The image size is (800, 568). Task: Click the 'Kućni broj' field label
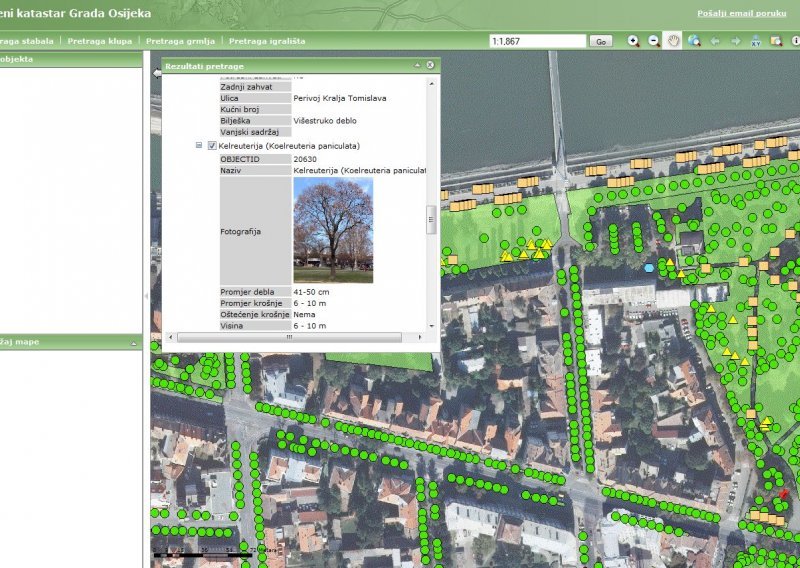[x=256, y=109]
